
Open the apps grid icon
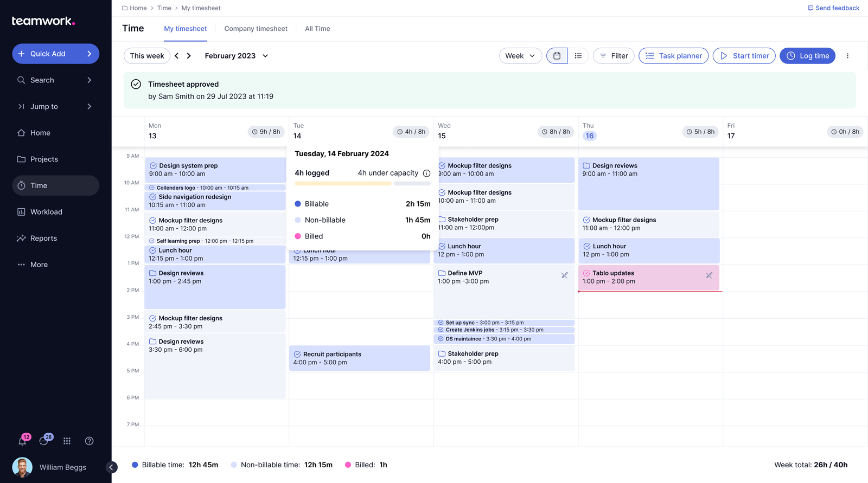pyautogui.click(x=67, y=441)
